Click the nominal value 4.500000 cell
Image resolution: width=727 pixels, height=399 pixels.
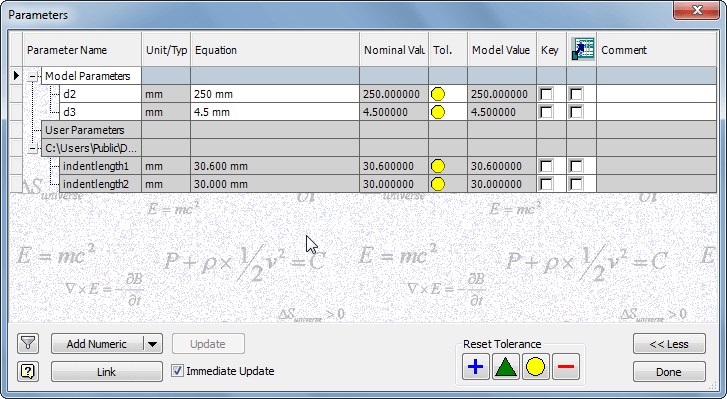(394, 112)
